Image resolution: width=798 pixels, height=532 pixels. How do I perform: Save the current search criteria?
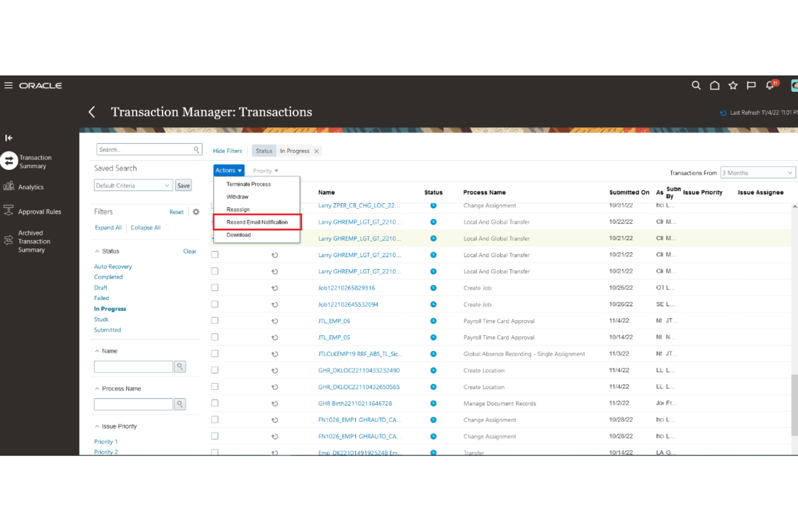click(183, 185)
